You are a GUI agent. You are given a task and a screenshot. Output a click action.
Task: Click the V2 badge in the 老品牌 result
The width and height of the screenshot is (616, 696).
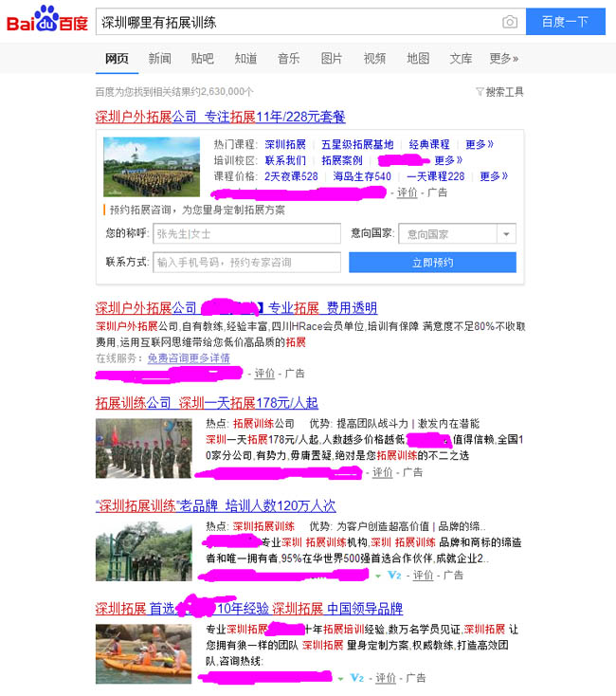pyautogui.click(x=394, y=576)
